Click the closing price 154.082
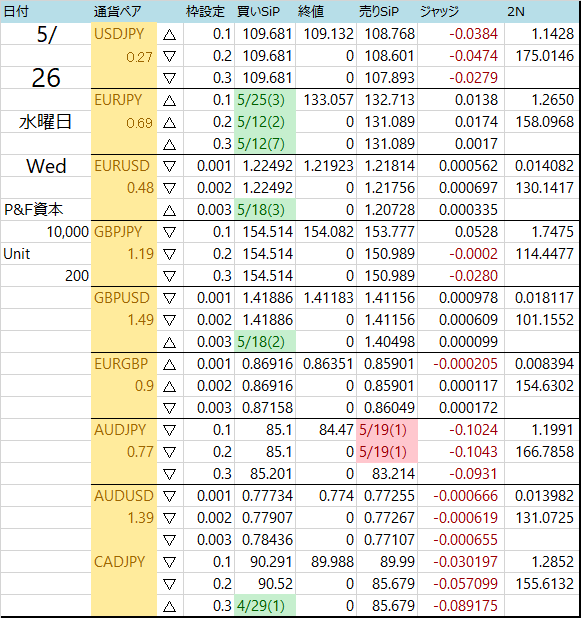 [x=328, y=231]
